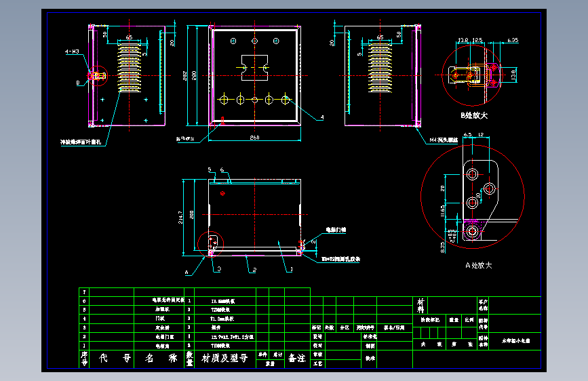
Task: Click the "4-M3" hole annotation
Action: (x=72, y=52)
